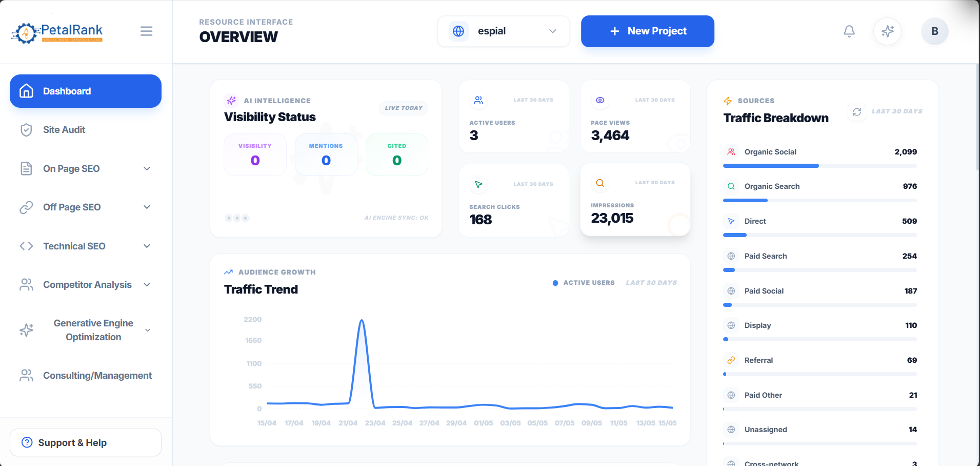
Task: Click the Direct source icon
Action: (x=731, y=221)
